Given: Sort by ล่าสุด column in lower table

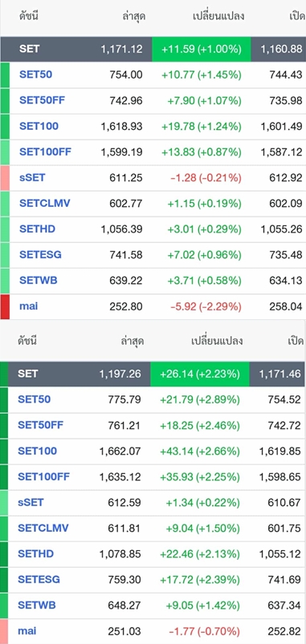Looking at the screenshot, I should [133, 341].
